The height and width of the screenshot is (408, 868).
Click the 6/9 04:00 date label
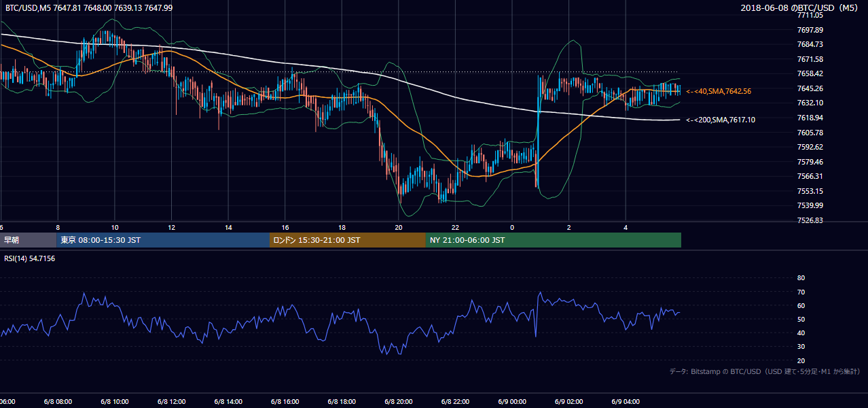[x=626, y=402]
